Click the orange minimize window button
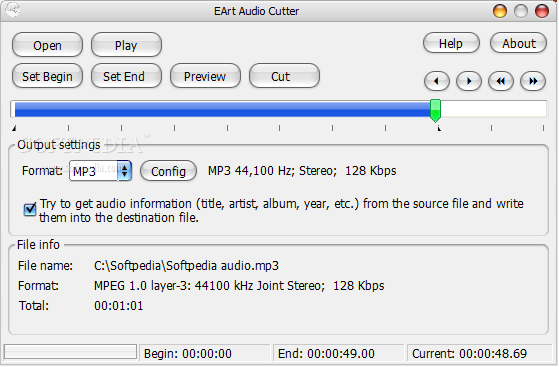The height and width of the screenshot is (367, 559). tap(500, 11)
